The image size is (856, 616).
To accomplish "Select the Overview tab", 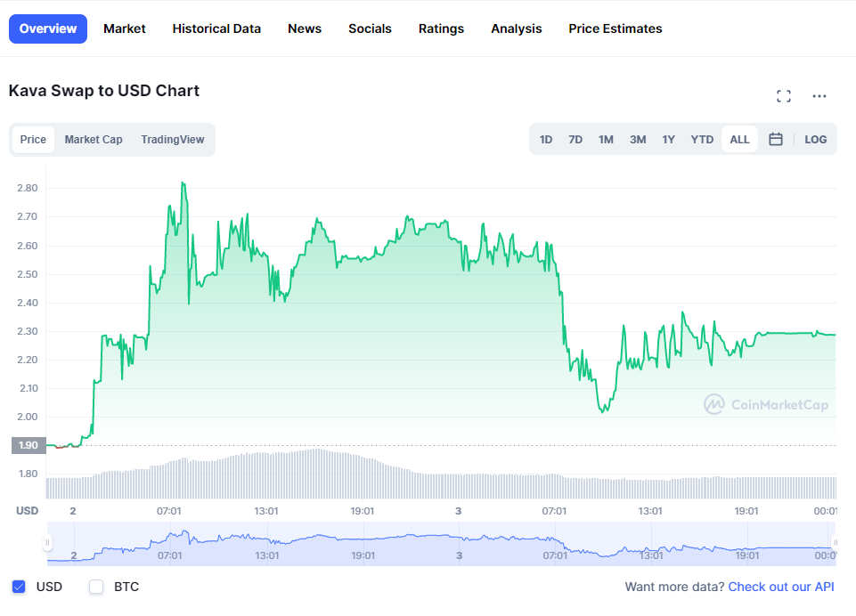I will point(48,28).
